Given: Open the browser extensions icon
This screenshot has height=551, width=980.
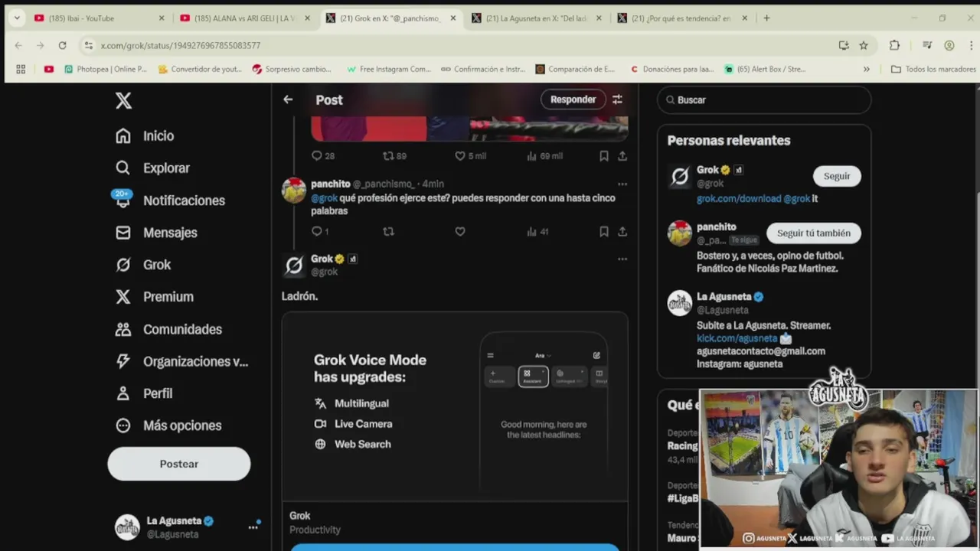Looking at the screenshot, I should (894, 45).
